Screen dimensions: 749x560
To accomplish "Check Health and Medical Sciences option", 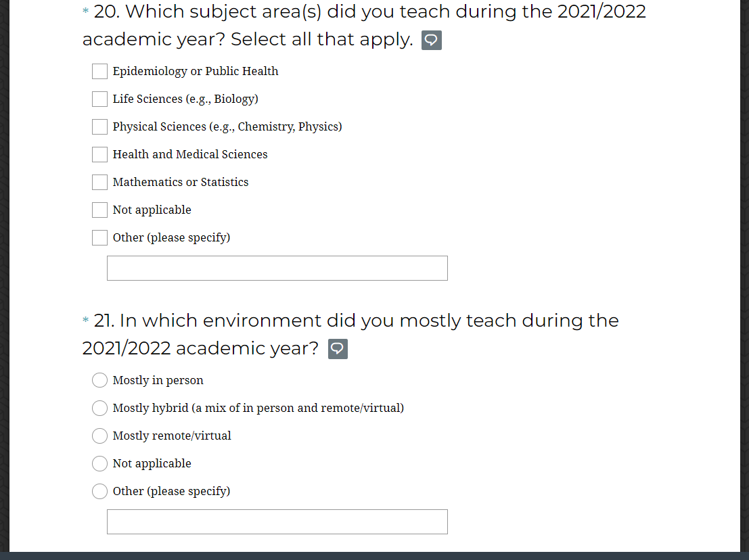I will click(100, 154).
